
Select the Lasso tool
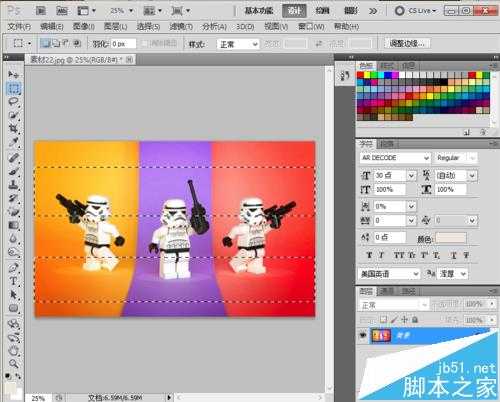(13, 102)
